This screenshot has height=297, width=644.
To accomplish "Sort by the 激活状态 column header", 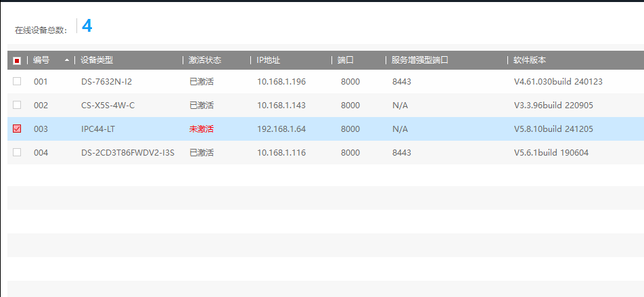I will tap(205, 60).
